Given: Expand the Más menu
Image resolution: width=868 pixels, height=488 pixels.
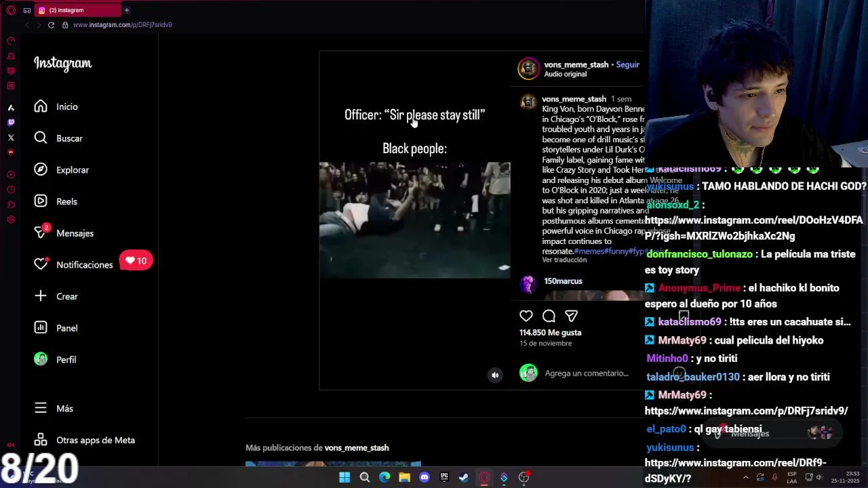Looking at the screenshot, I should coord(54,409).
